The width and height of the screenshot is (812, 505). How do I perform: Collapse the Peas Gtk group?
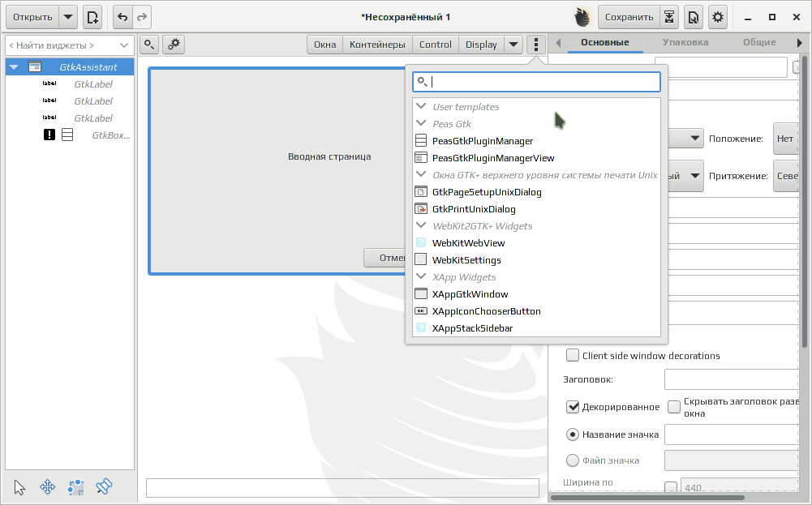coord(421,123)
